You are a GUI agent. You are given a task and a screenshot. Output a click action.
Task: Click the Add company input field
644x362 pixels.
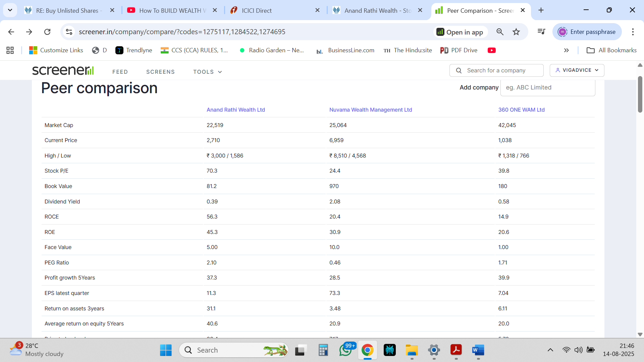pyautogui.click(x=547, y=87)
